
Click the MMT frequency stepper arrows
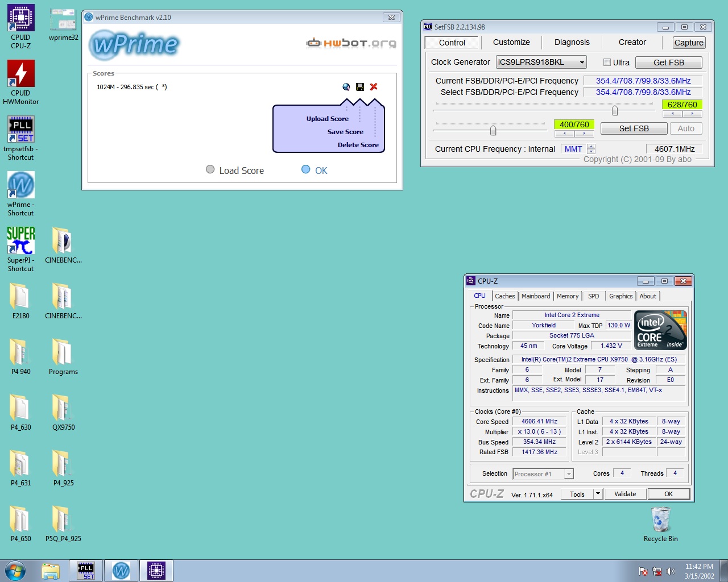591,149
